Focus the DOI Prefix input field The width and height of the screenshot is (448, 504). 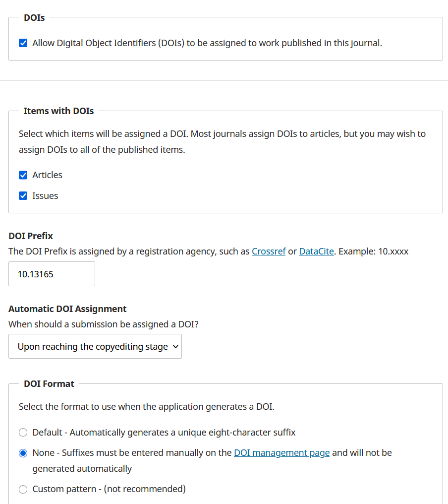pos(52,274)
